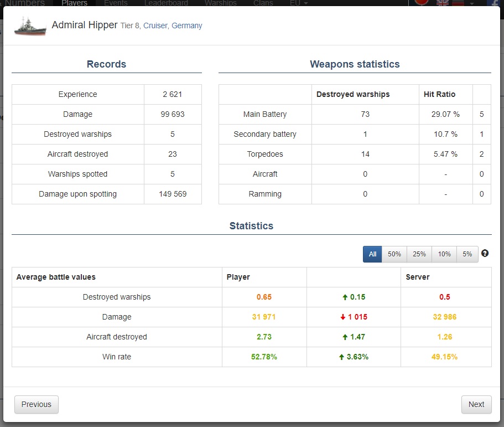Open the statistics help question mark icon
504x427 pixels.
(x=485, y=253)
